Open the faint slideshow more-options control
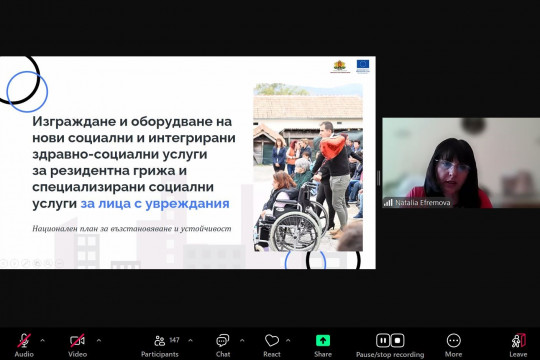This screenshot has width=540, height=360. point(59,263)
